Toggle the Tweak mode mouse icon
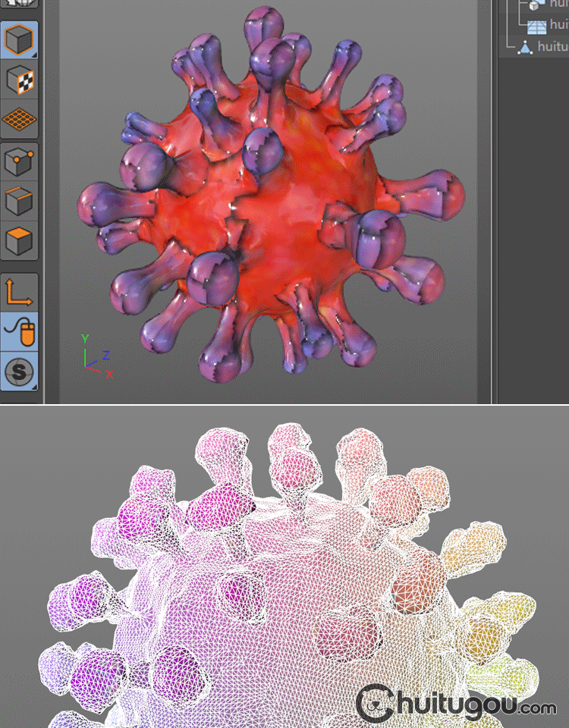 (x=19, y=331)
